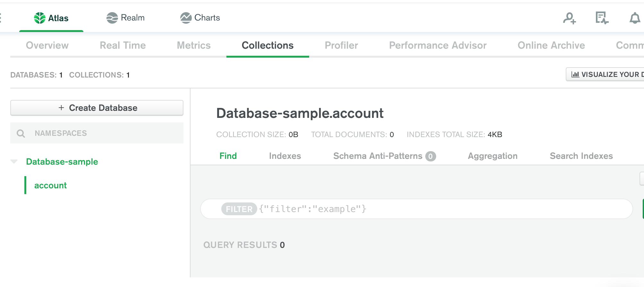Screen dimensions: 644x287
Task: Collapse the Database-sample tree arrow
Action: 14,161
